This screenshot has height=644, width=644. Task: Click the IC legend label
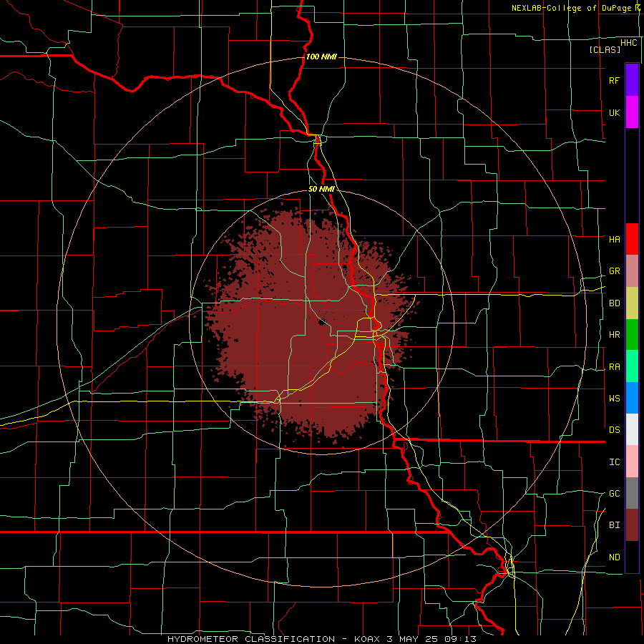(x=614, y=462)
